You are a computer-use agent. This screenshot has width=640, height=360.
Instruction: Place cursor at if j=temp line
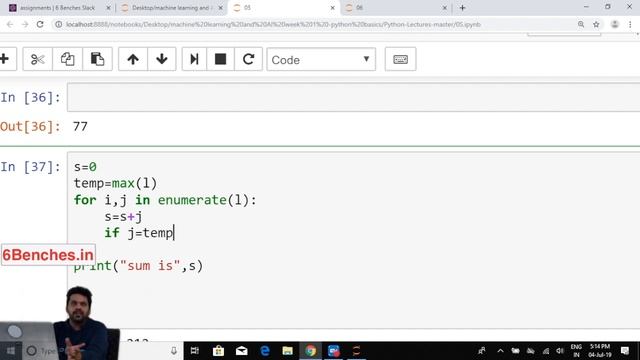[139, 233]
